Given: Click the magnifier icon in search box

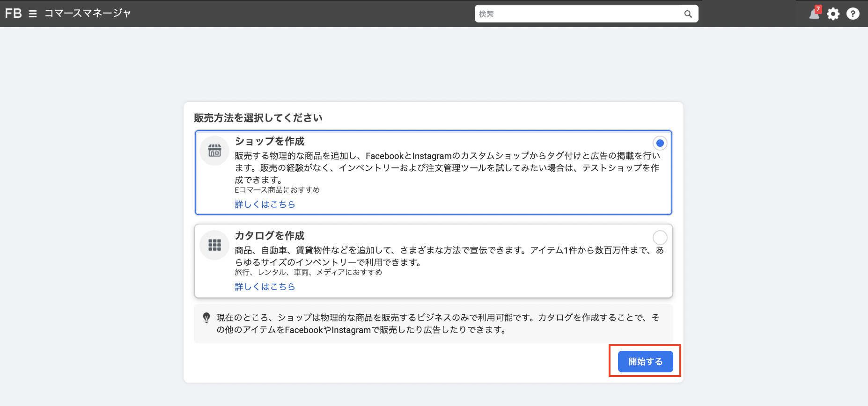Looking at the screenshot, I should pyautogui.click(x=688, y=14).
